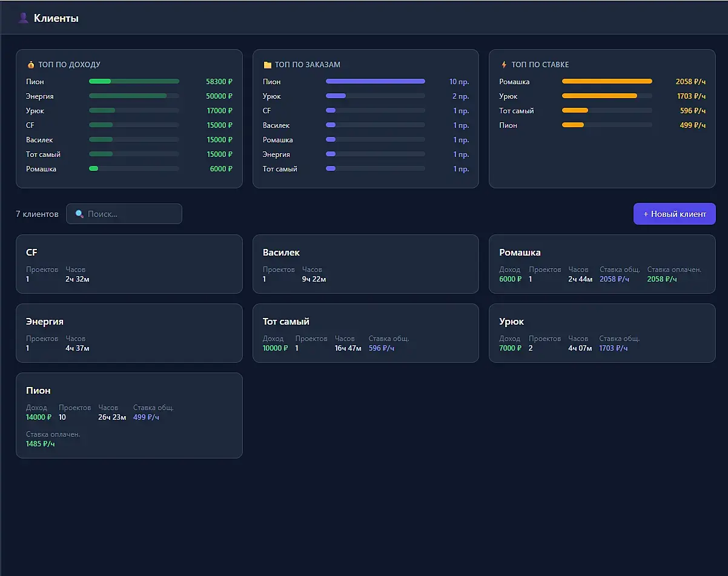Click the 1703 ₽/ч value in top rate list

coord(692,96)
